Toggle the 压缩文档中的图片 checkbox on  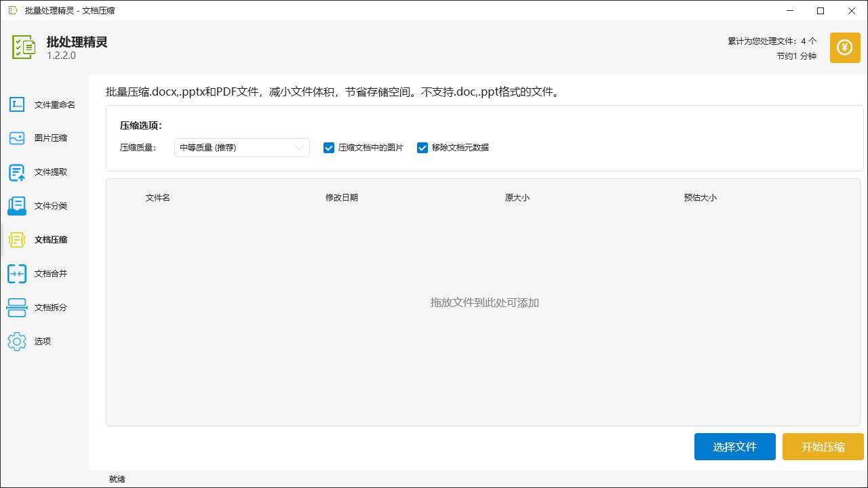tap(329, 147)
